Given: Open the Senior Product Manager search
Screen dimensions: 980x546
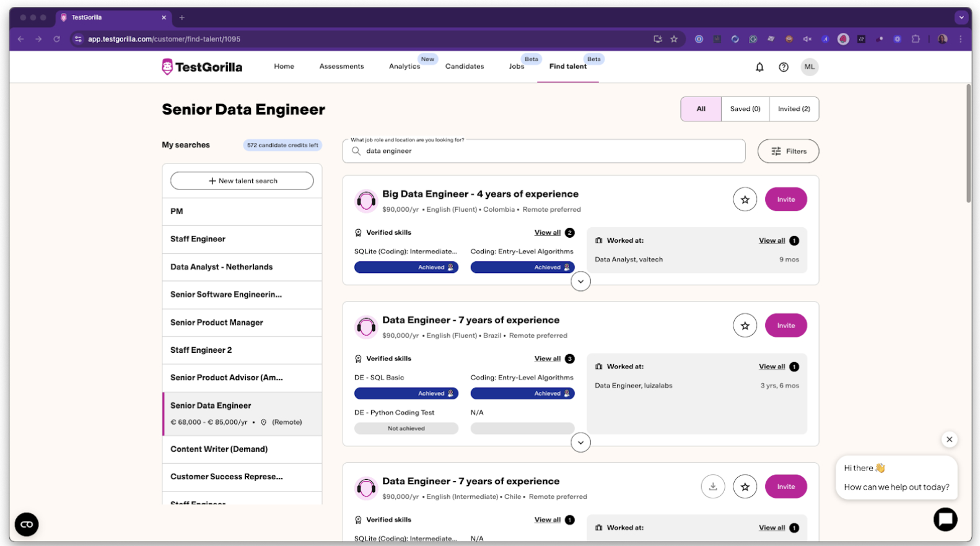Looking at the screenshot, I should [x=242, y=323].
